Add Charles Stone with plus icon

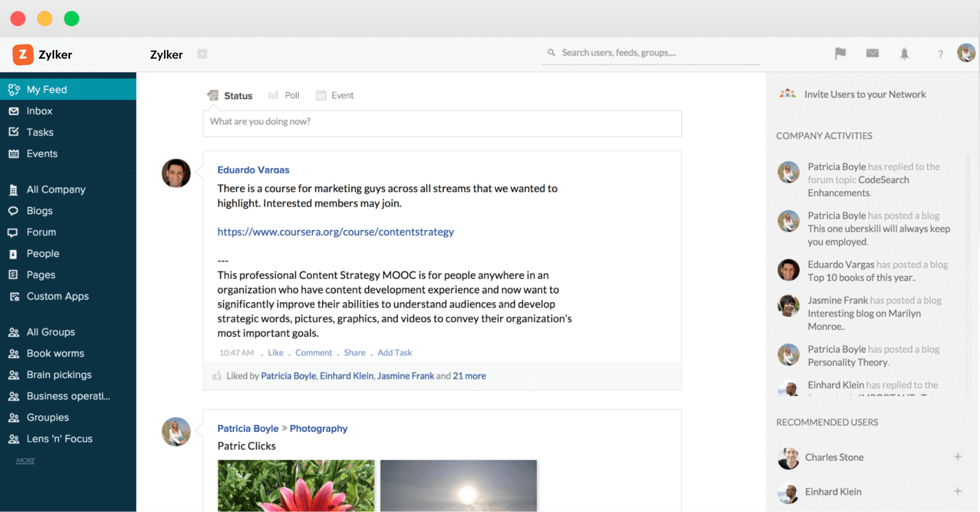[x=958, y=457]
